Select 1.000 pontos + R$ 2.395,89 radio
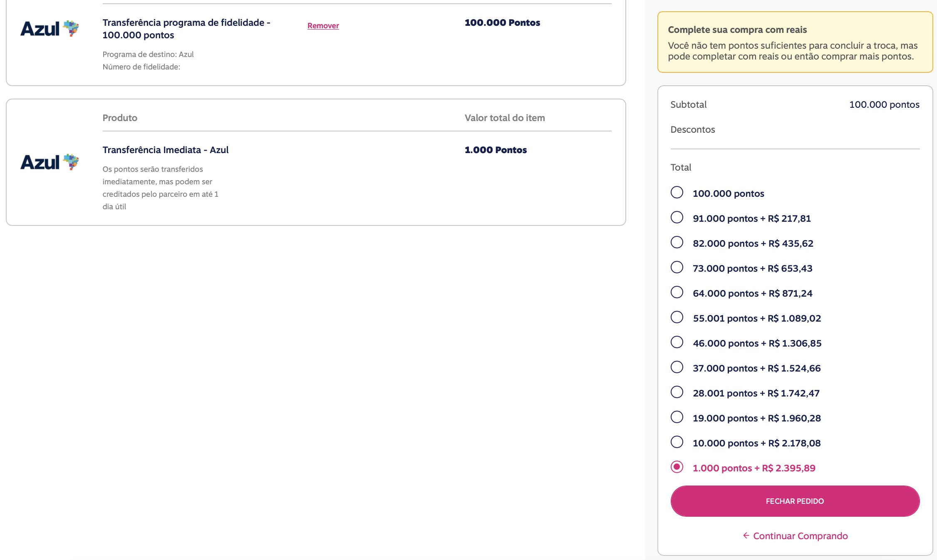 point(677,467)
